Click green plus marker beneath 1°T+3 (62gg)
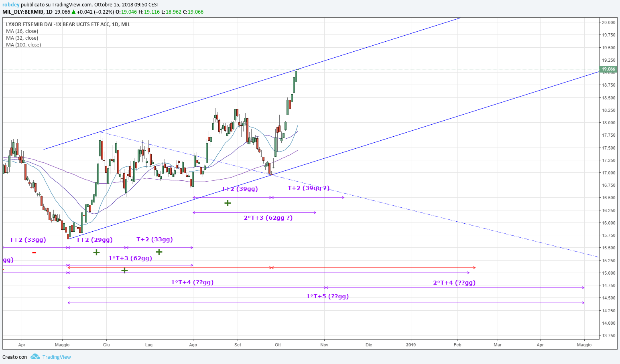620x364 pixels. tap(124, 271)
